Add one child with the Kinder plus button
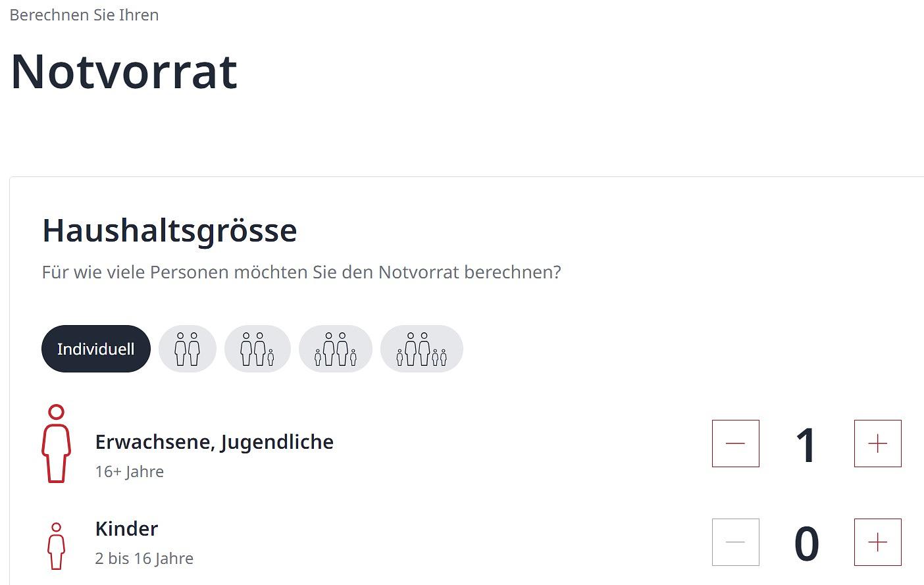This screenshot has width=924, height=585. (x=877, y=542)
